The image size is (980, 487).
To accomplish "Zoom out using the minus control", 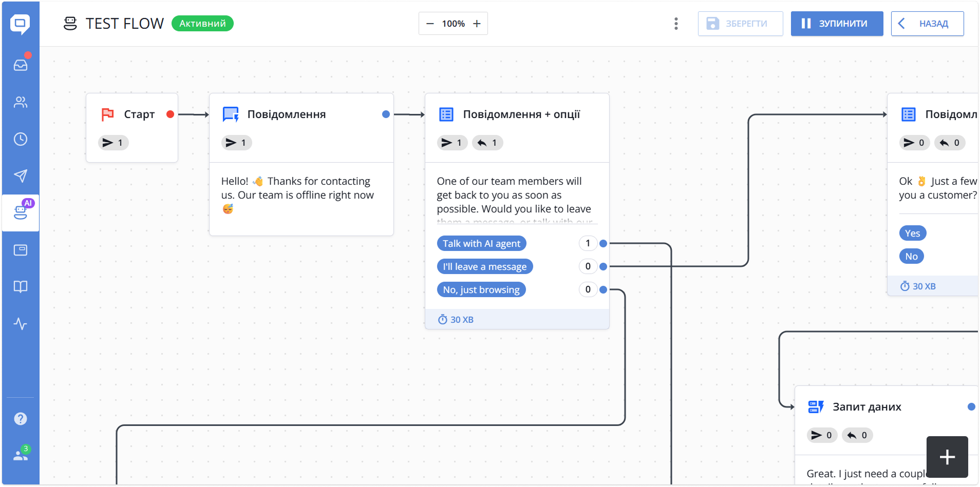I will [x=430, y=24].
